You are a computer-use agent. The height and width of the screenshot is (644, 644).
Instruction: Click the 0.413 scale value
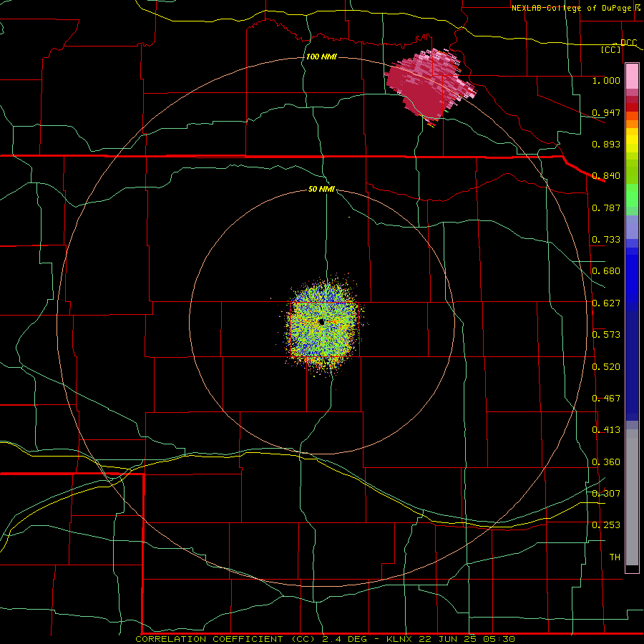point(606,430)
